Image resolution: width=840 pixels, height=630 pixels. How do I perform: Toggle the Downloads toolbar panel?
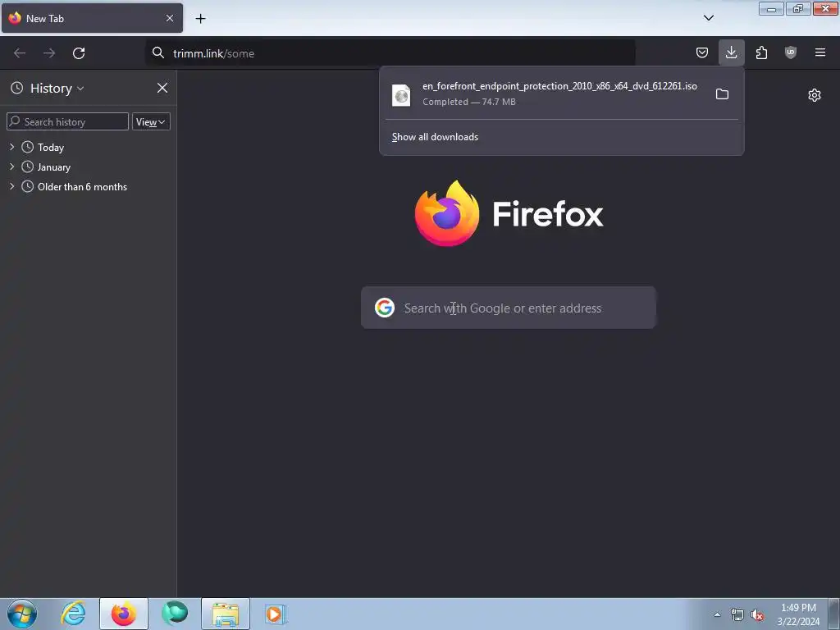click(731, 52)
